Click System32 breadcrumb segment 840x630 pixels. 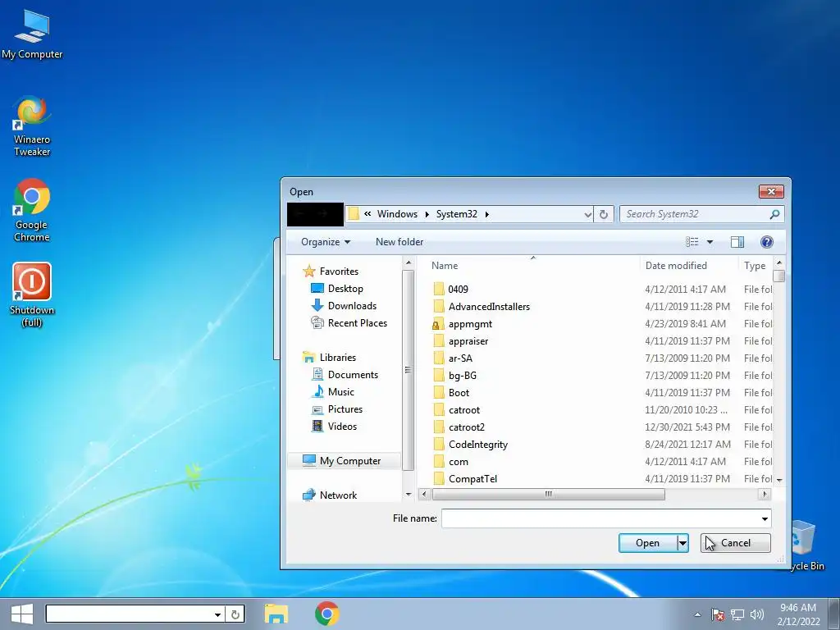click(456, 214)
